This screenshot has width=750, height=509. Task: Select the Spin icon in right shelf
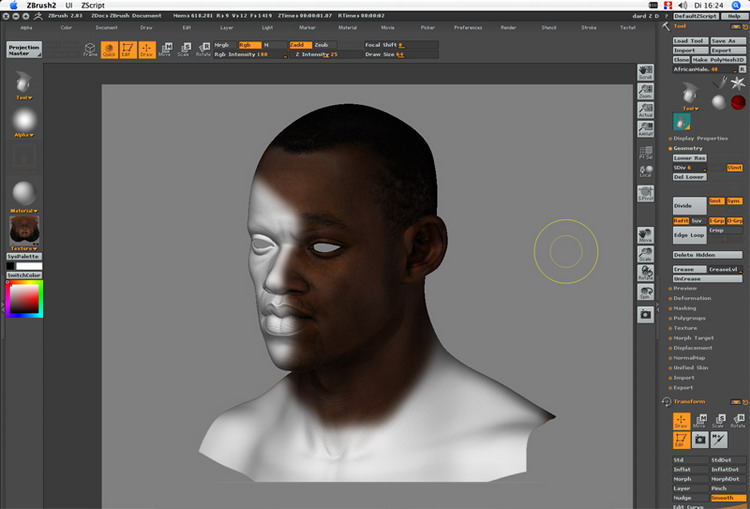pos(645,292)
